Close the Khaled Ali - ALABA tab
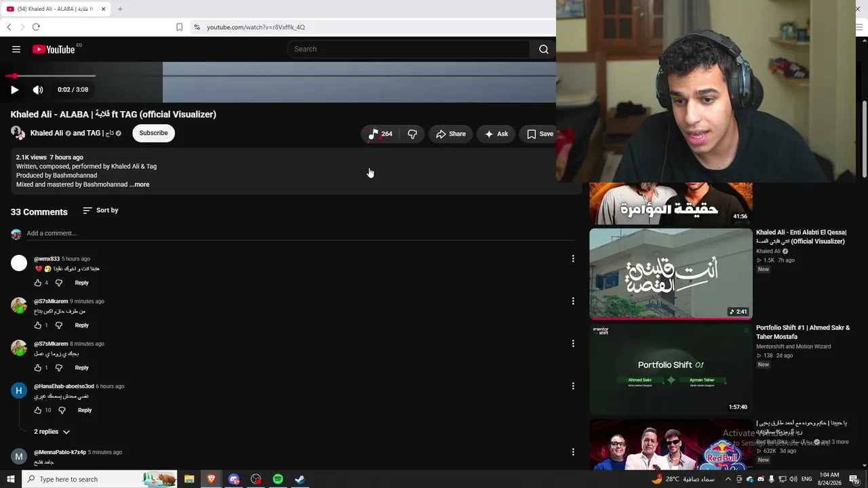The width and height of the screenshot is (868, 488). point(103,9)
